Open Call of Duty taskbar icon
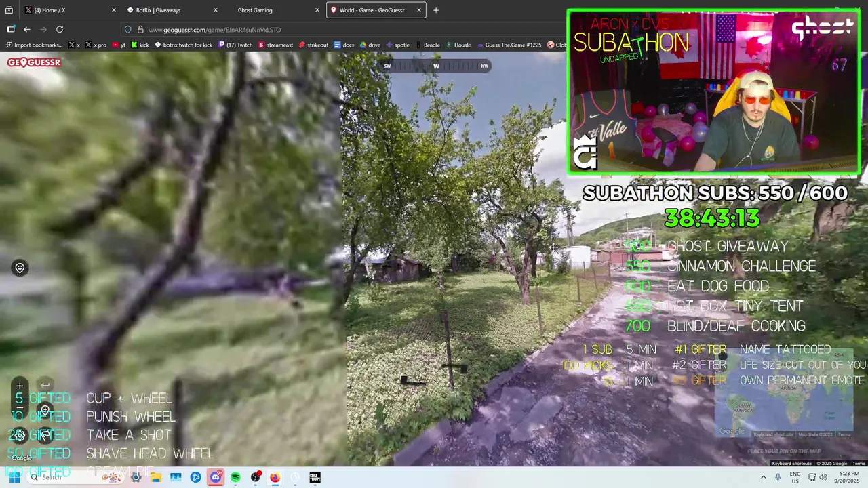This screenshot has height=488, width=868. point(315,477)
